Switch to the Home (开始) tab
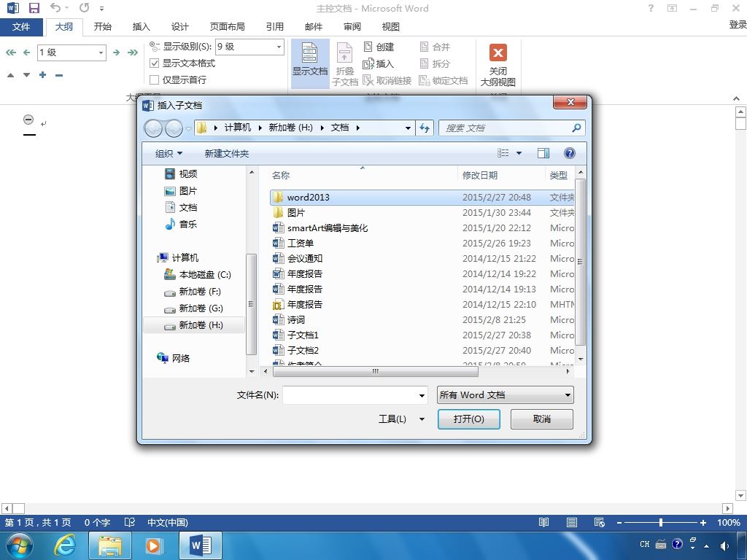Screen dimensions: 747x560 tap(102, 27)
